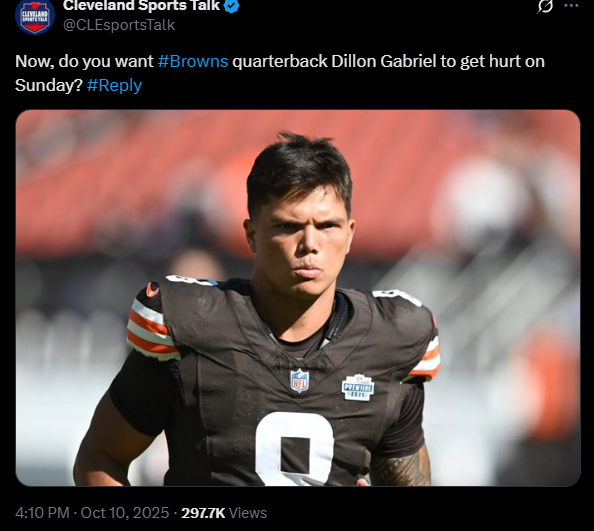Screen dimensions: 594x531
Task: Open the quarterback photo in full view
Action: coord(298,298)
